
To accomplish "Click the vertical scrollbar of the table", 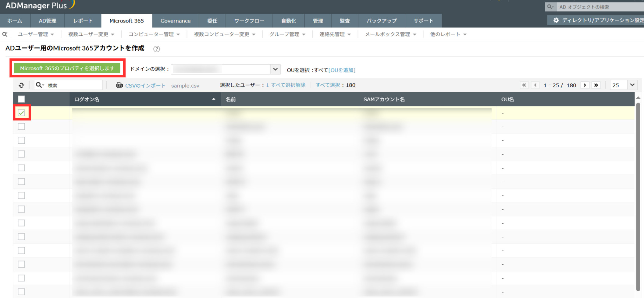I will (x=638, y=197).
